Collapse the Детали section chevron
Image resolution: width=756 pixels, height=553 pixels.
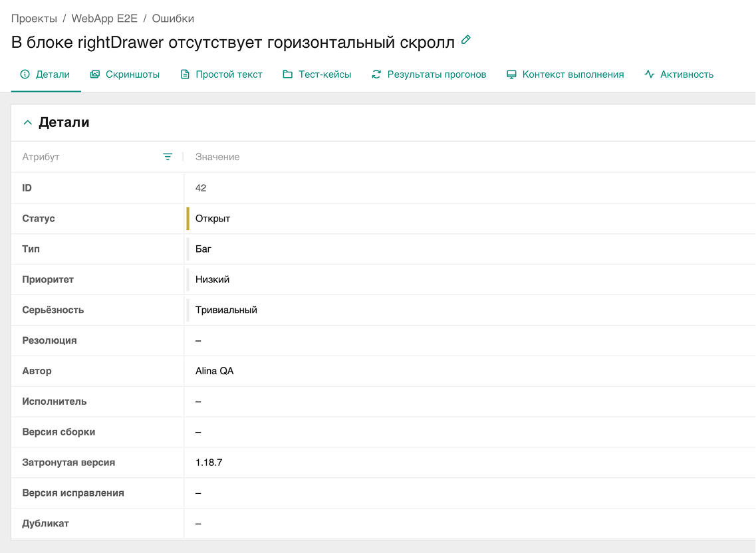(28, 122)
